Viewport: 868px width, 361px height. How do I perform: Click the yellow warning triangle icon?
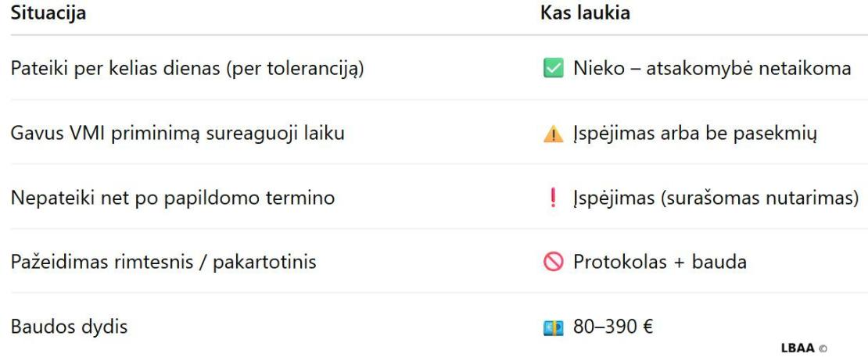[552, 134]
